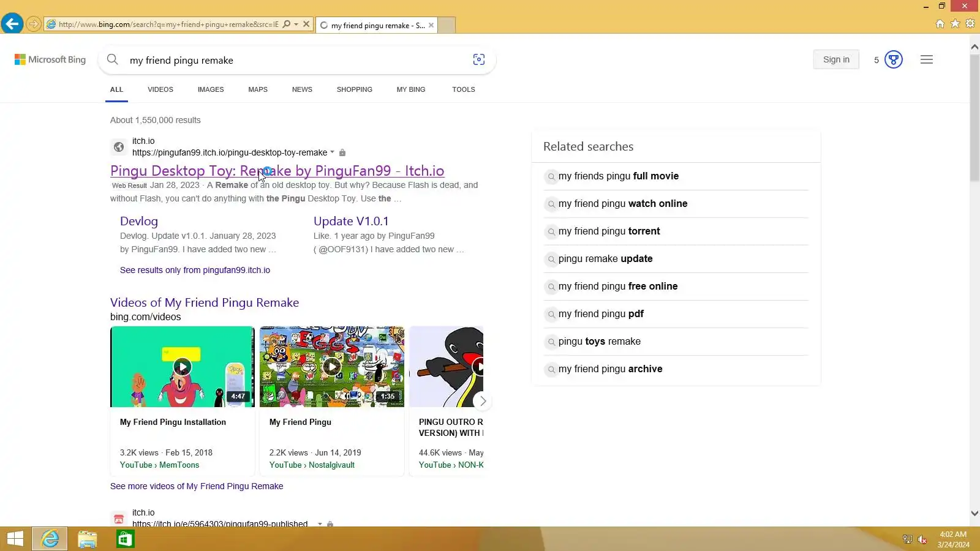
Task: Click the browser Forward arrow button
Action: pos(34,24)
